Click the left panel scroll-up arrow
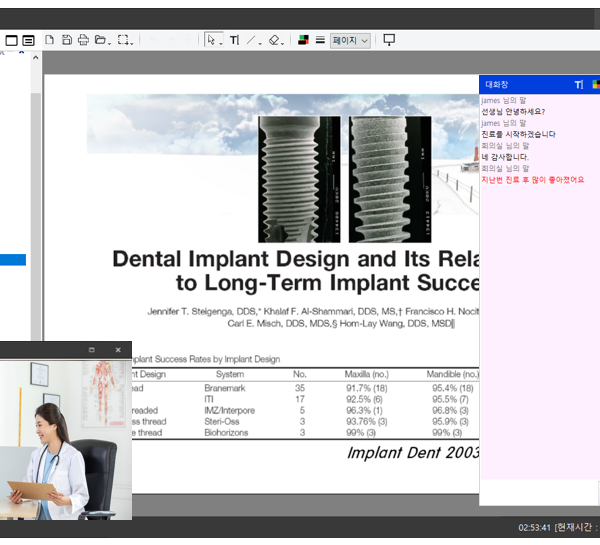Screen dimensions: 600x545 coord(36,58)
